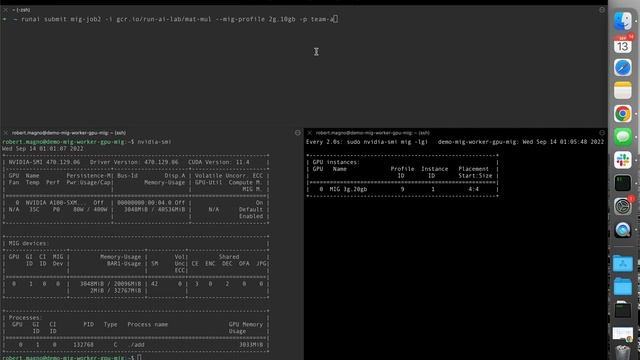This screenshot has width=640, height=360.
Task: Open System Preferences in the dock
Action: [x=622, y=207]
